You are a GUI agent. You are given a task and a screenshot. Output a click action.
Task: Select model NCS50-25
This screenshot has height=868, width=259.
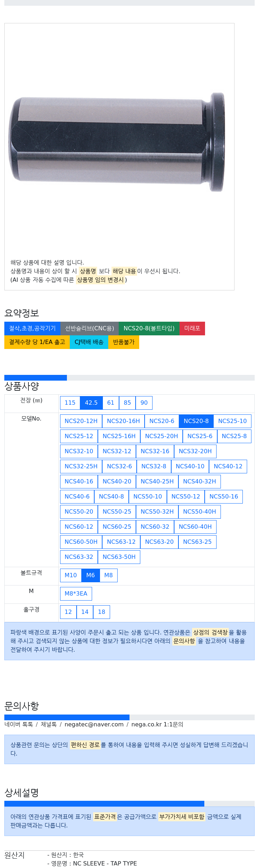tap(117, 512)
